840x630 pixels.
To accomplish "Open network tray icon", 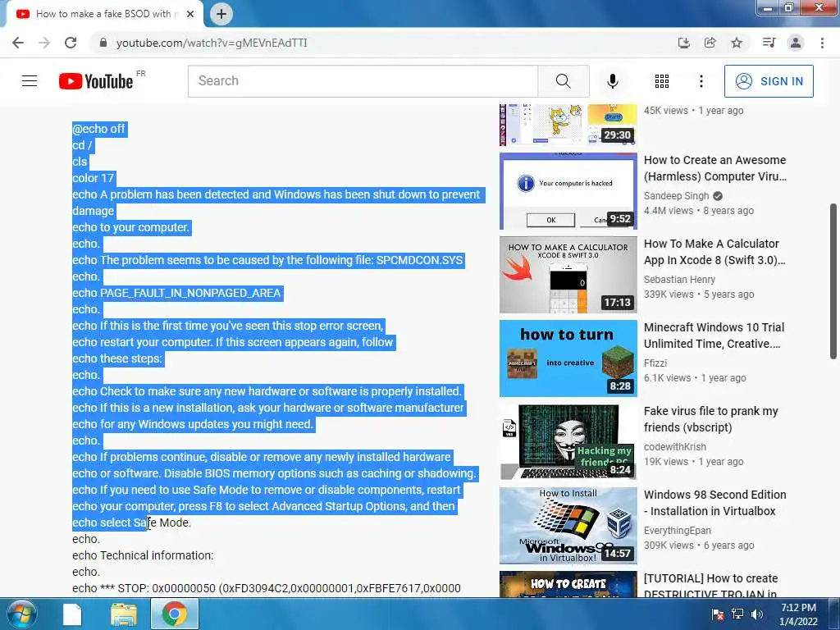I will [737, 614].
